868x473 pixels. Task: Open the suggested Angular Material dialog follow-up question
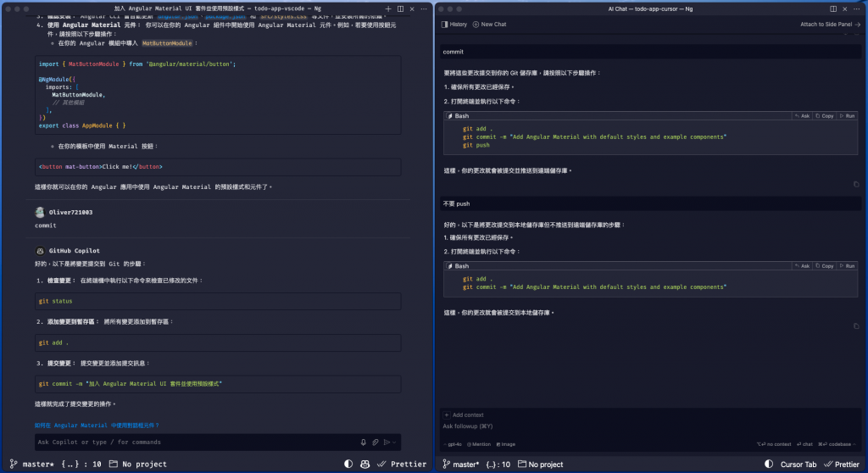click(x=97, y=426)
